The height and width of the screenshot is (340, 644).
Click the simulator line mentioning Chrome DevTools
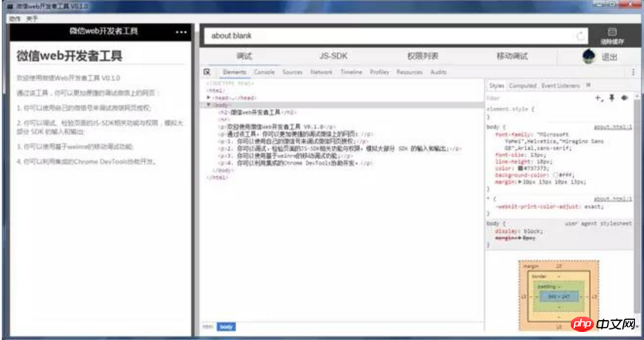[87, 162]
